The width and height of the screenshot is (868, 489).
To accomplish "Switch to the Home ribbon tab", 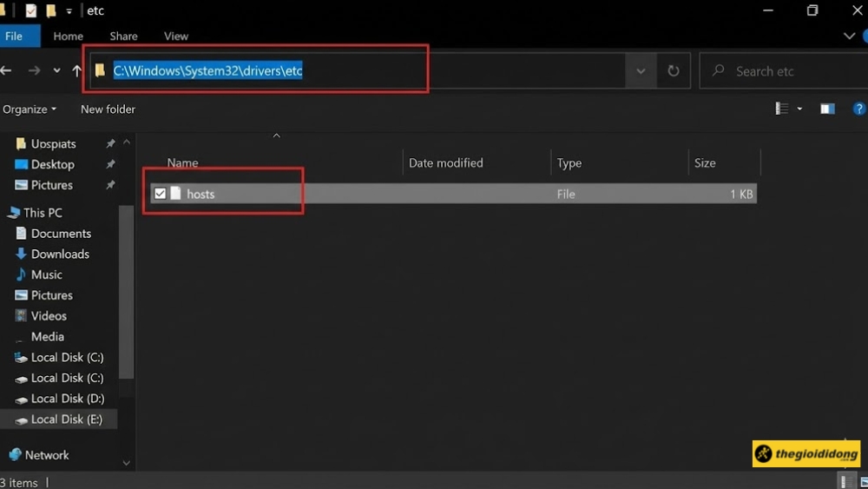I will pyautogui.click(x=68, y=36).
